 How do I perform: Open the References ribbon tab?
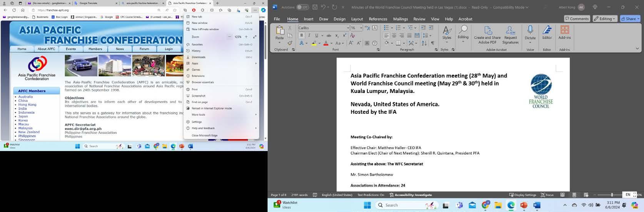(378, 19)
